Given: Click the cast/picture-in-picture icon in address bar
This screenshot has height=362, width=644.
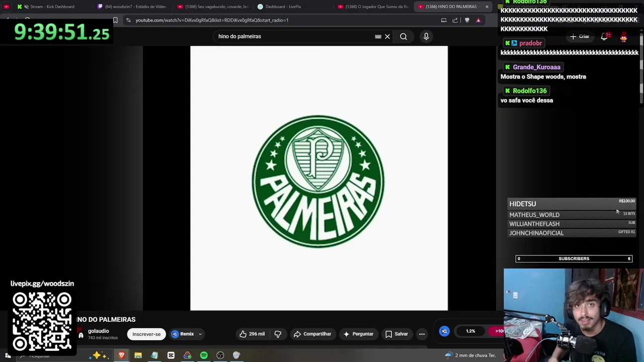Looking at the screenshot, I should pos(444,20).
